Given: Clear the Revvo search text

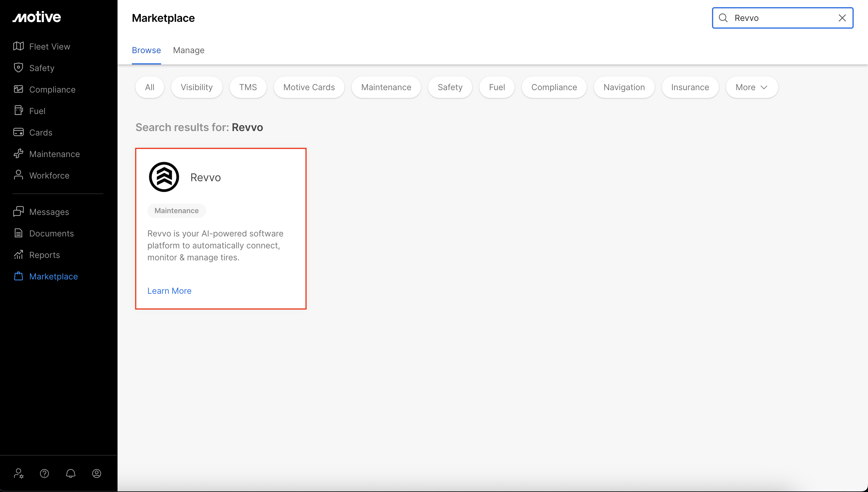Looking at the screenshot, I should tap(842, 18).
